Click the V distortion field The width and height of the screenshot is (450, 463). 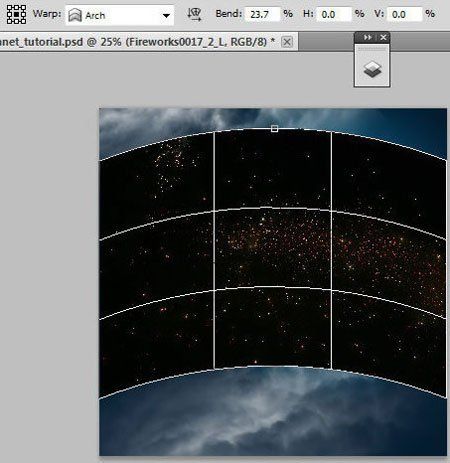pos(404,14)
